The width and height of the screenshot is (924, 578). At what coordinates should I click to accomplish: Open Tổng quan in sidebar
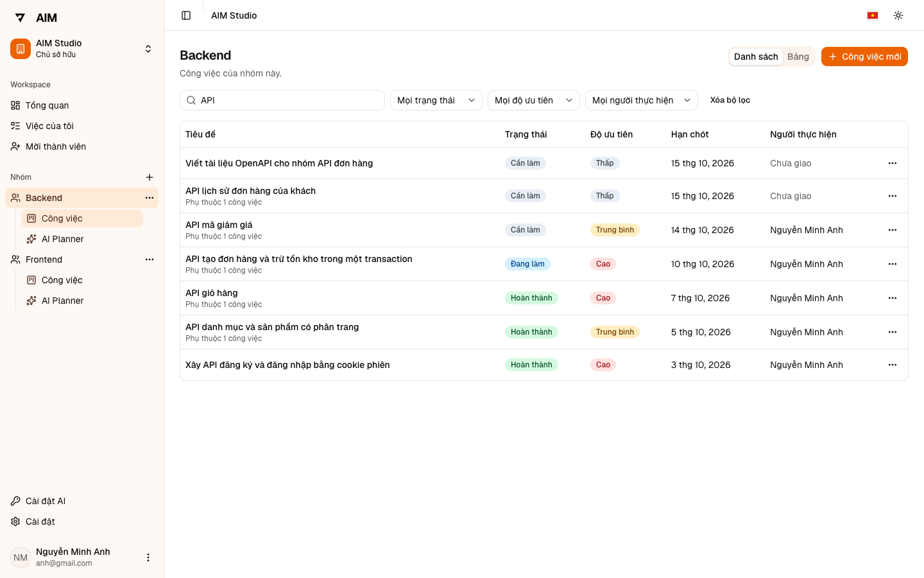point(82,105)
